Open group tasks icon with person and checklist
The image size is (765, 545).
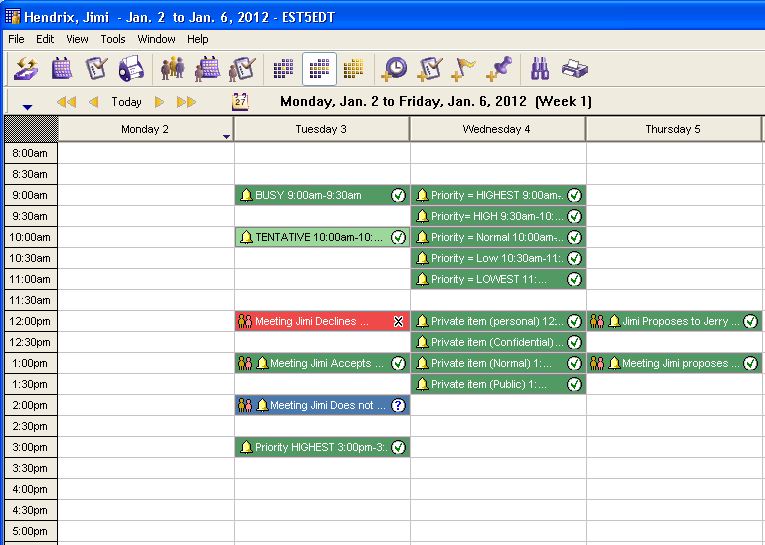(x=243, y=69)
